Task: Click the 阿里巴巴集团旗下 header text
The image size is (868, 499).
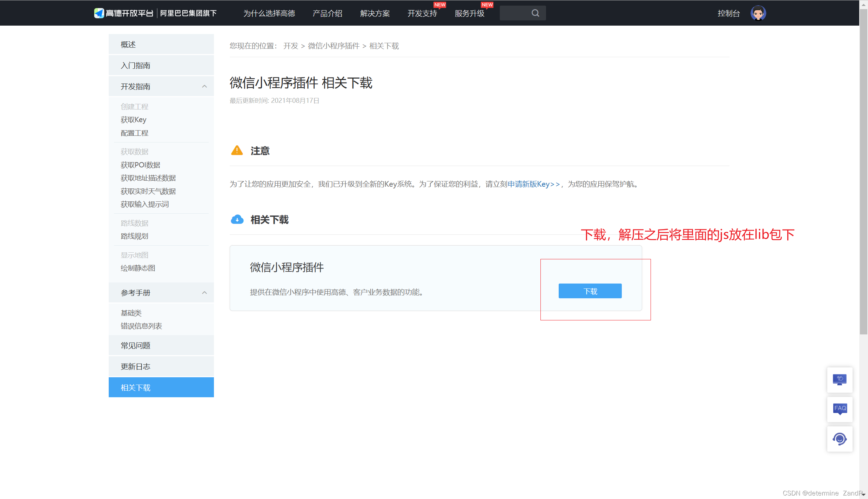Action: (x=188, y=13)
